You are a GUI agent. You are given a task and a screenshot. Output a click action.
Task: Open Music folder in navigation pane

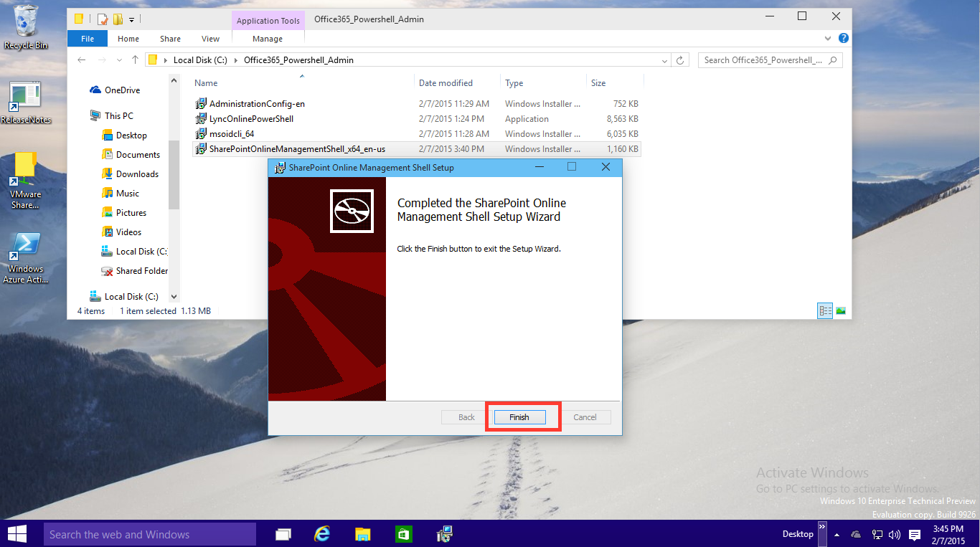(120, 194)
